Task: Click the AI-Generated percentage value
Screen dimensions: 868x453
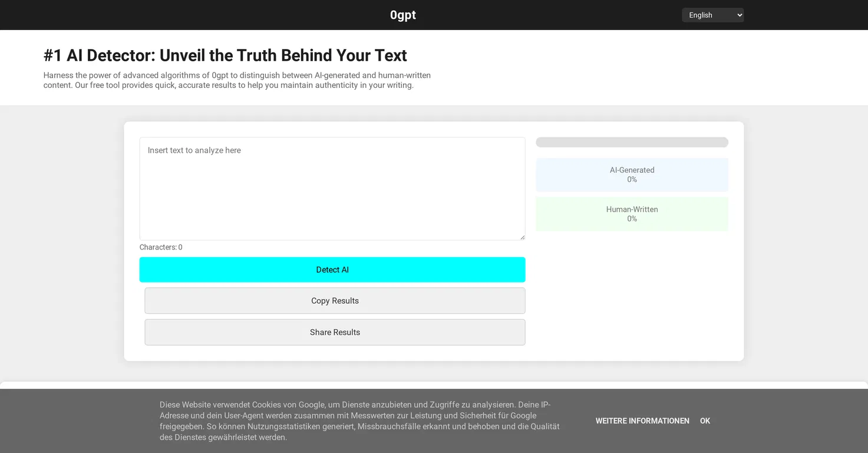Action: (632, 179)
